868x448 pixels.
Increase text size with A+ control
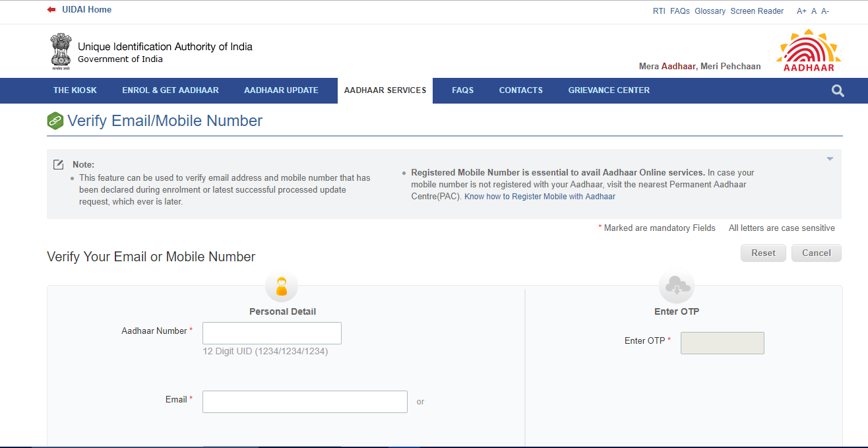click(x=801, y=11)
